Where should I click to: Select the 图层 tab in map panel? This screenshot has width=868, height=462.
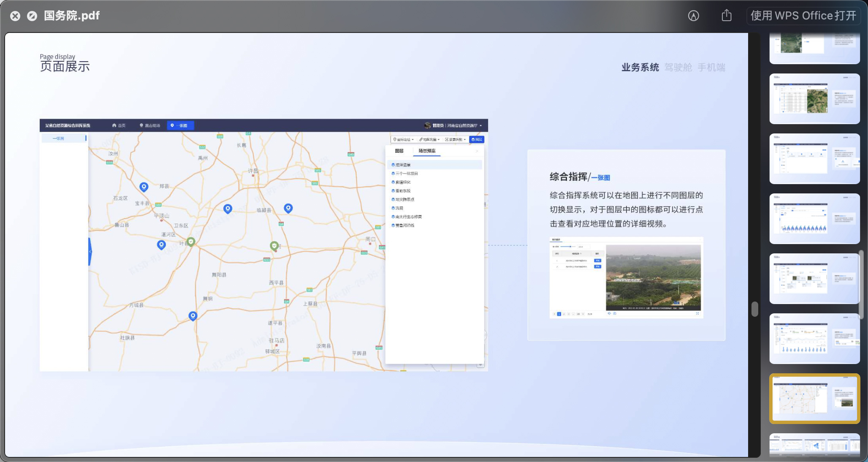(399, 151)
